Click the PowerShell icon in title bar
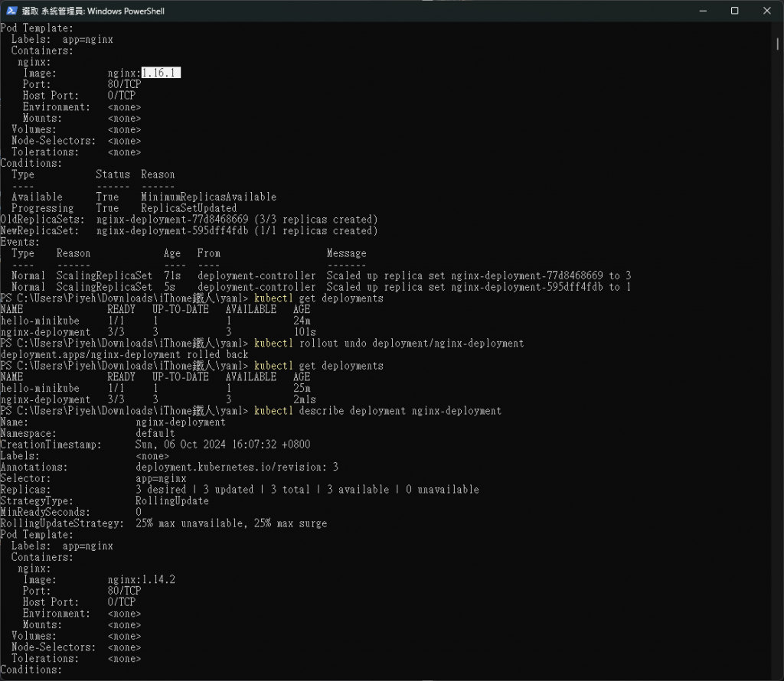This screenshot has width=784, height=681. point(11,11)
